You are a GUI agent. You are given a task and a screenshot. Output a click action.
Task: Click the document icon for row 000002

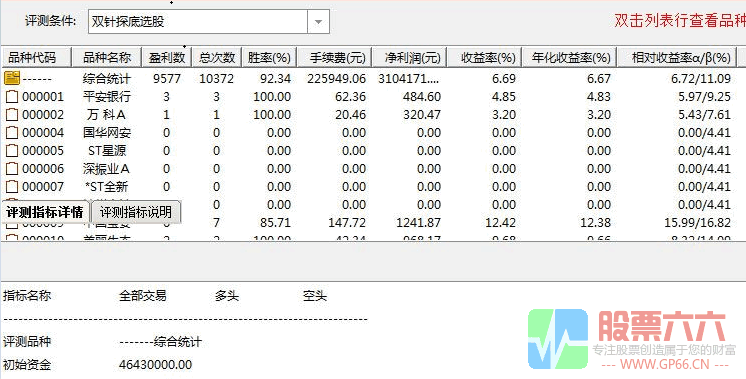click(12, 115)
